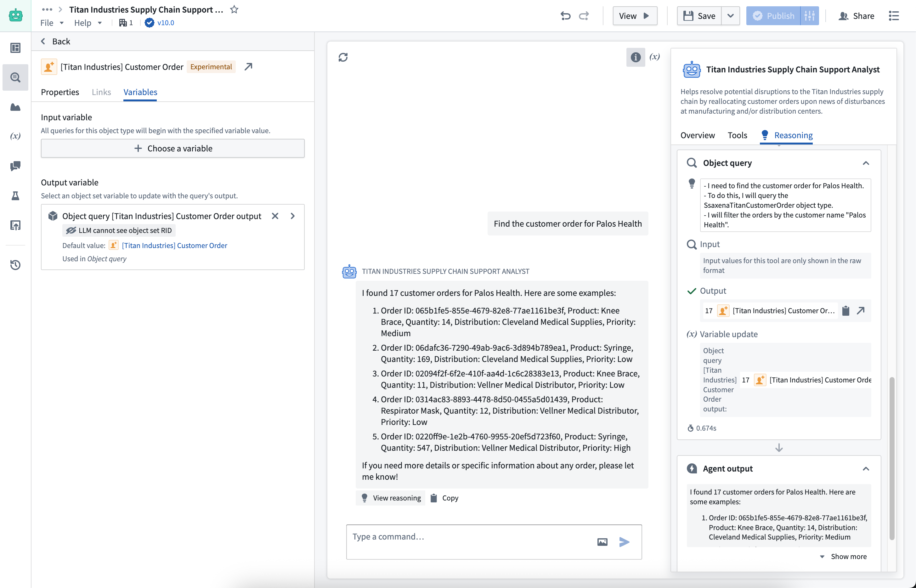This screenshot has height=588, width=916.
Task: Open version history from the sidebar
Action: click(x=16, y=265)
